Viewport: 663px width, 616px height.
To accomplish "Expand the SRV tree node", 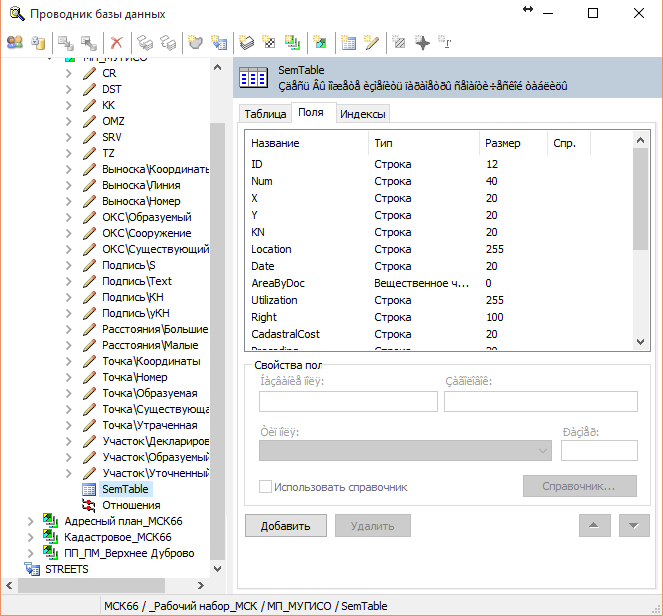I will [x=68, y=137].
